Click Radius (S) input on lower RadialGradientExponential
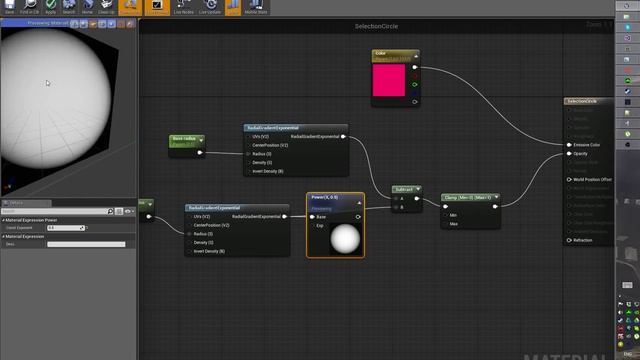Screen dimensions: 640x360 [x=189, y=234]
